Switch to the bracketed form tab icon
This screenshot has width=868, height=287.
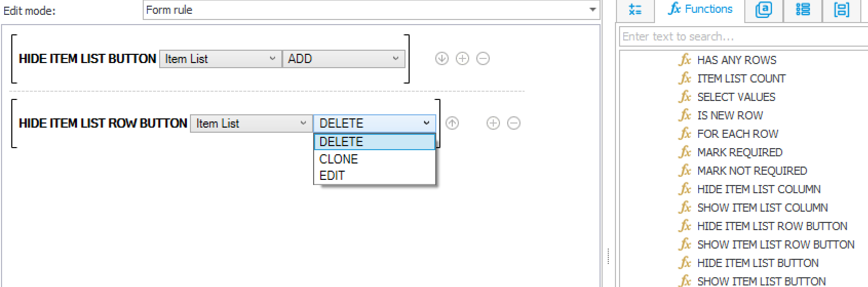842,10
